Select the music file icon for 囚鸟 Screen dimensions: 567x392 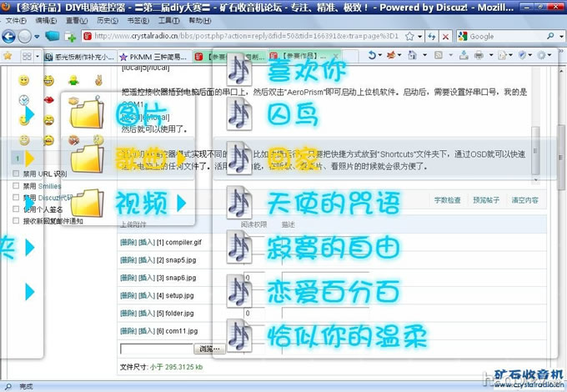(240, 113)
